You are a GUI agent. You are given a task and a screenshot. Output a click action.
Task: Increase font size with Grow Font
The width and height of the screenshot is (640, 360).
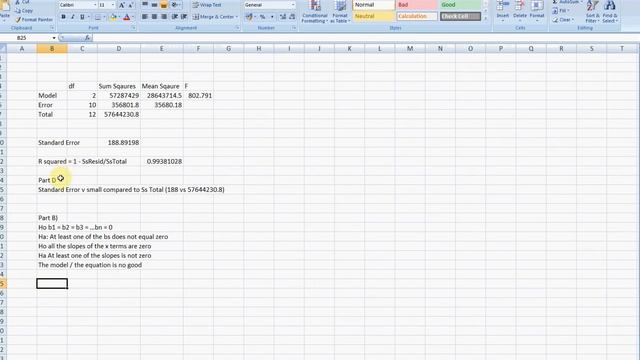point(122,5)
